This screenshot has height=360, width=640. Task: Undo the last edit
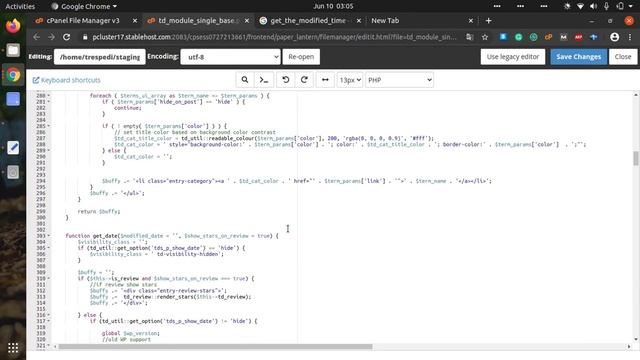[x=286, y=80]
